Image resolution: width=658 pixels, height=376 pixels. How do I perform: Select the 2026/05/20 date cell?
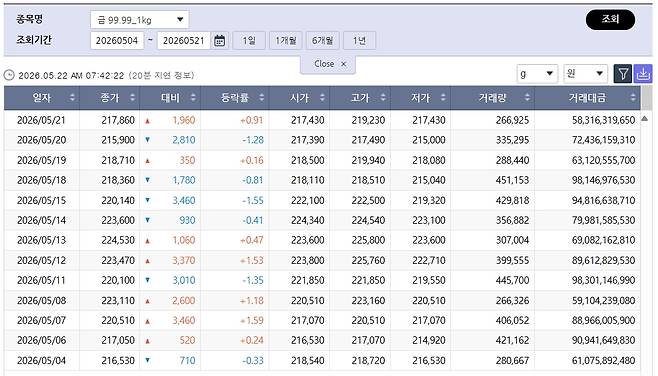[x=42, y=140]
